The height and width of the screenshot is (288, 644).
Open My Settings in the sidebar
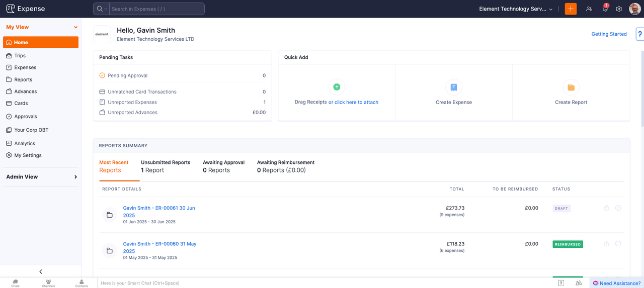(28, 155)
